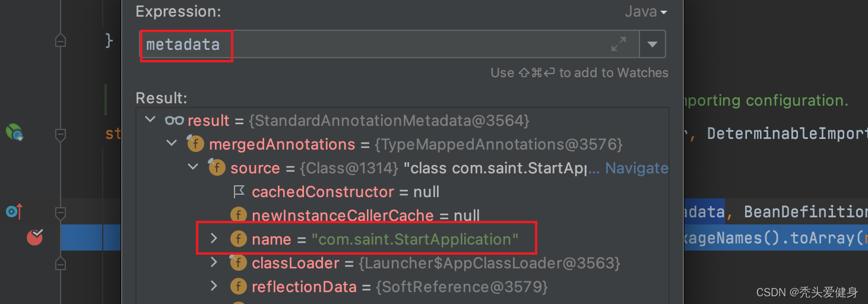The width and height of the screenshot is (868, 304).
Task: Expand the name field node
Action: [x=214, y=239]
